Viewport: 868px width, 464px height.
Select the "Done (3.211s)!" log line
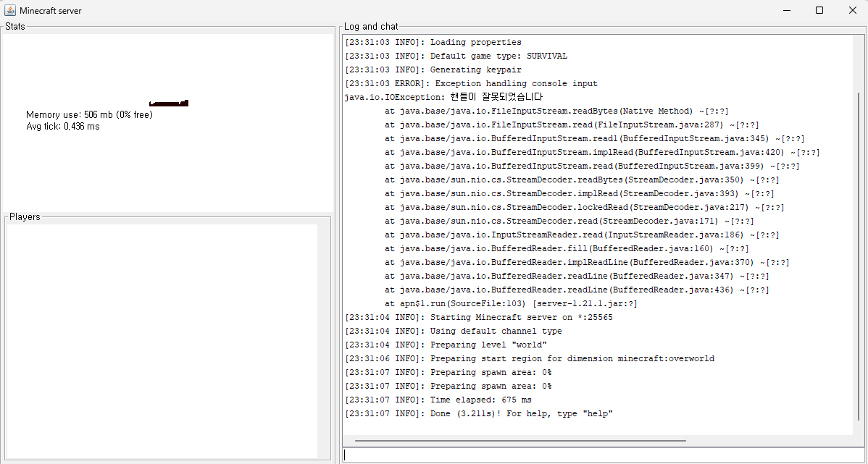(478, 413)
